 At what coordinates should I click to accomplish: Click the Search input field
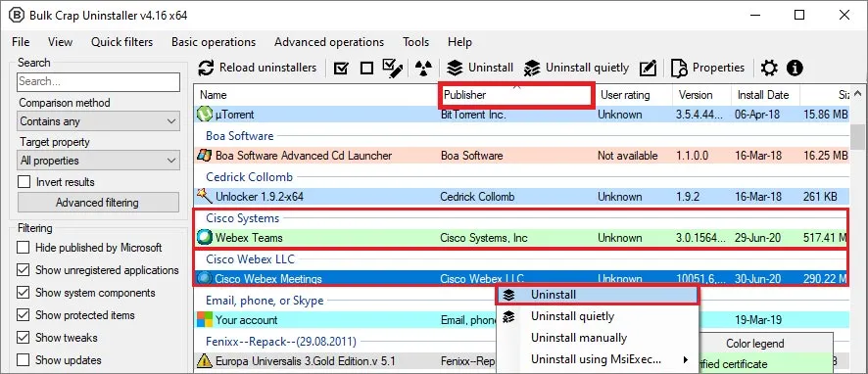[98, 81]
